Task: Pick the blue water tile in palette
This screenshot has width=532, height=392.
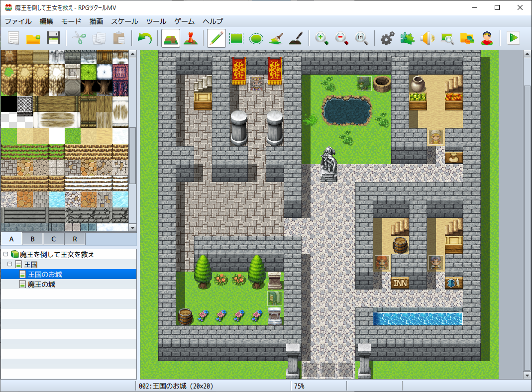Action: point(57,199)
